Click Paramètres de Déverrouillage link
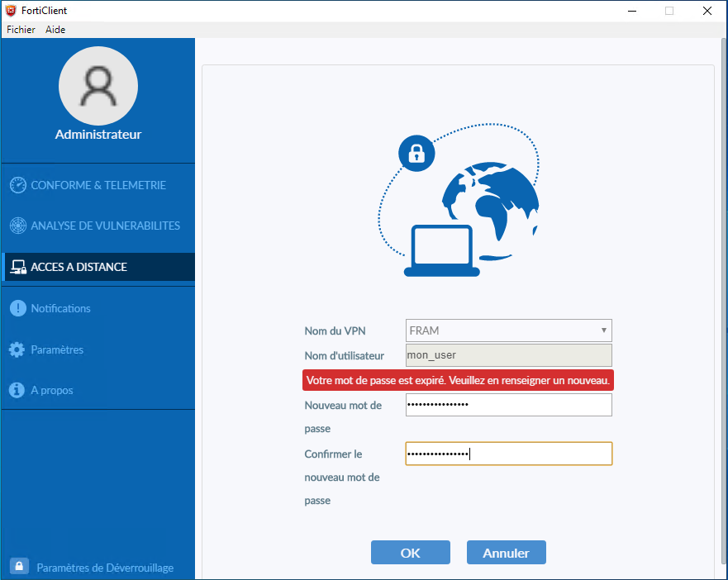728x580 pixels. point(105,568)
